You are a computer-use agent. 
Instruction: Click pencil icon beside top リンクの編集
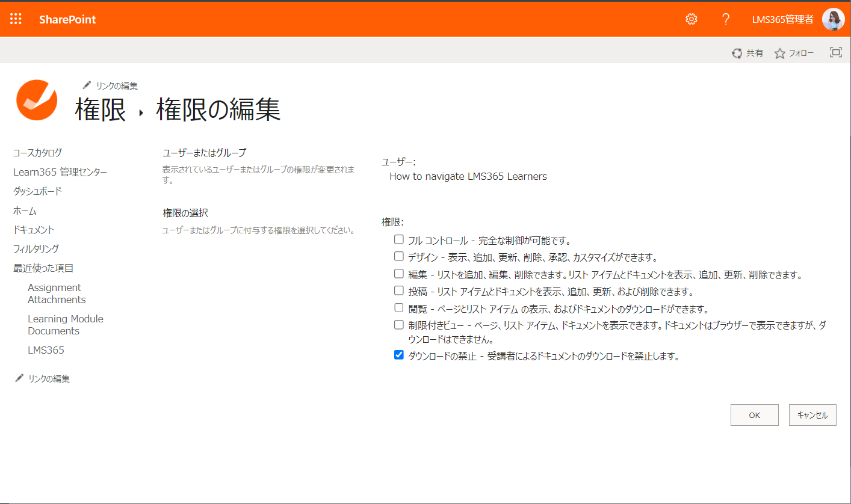pyautogui.click(x=87, y=85)
